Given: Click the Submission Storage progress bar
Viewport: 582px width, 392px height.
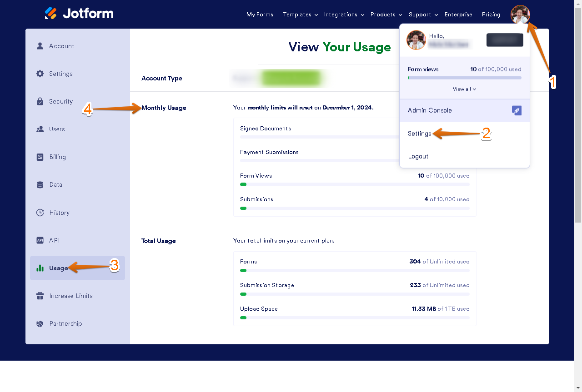Looking at the screenshot, I should pyautogui.click(x=355, y=294).
